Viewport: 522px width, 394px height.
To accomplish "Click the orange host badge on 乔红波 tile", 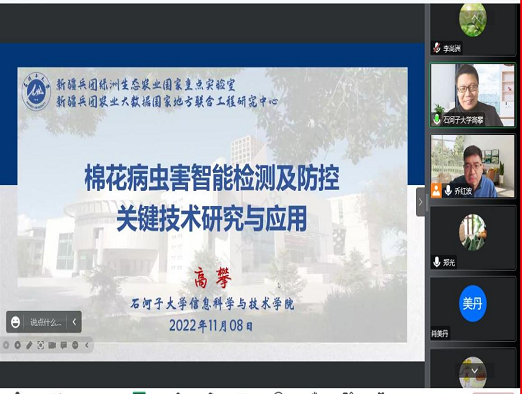I will [436, 191].
